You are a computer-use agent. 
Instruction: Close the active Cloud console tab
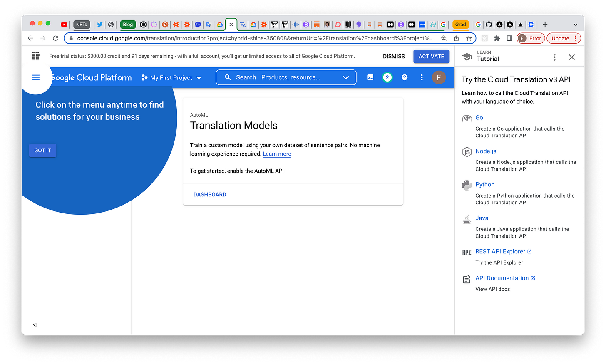point(231,25)
